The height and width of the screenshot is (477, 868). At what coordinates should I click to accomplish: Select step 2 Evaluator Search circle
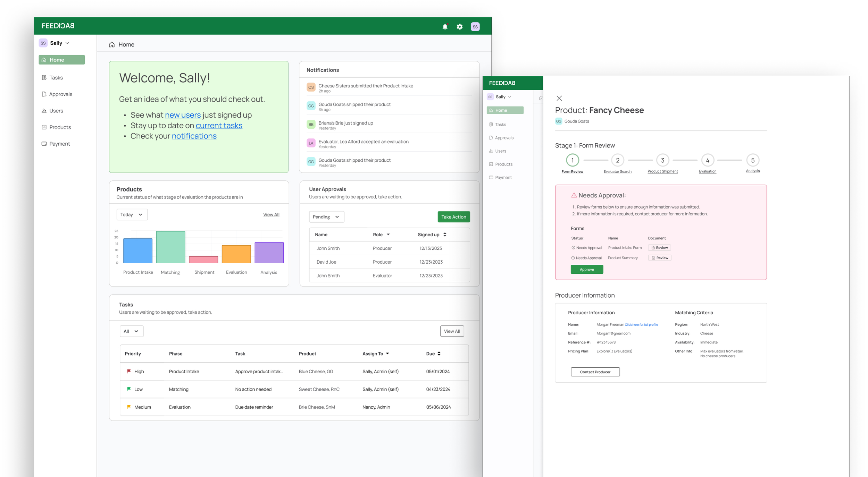tap(617, 160)
